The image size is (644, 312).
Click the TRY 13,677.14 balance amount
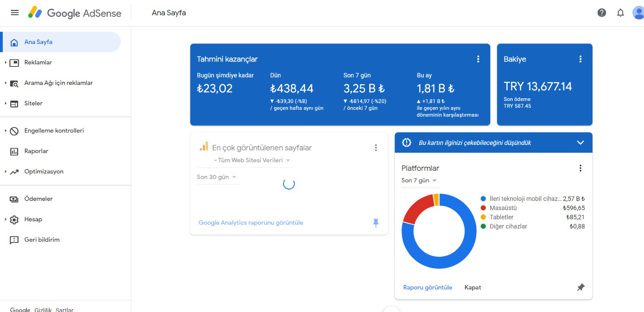[538, 87]
